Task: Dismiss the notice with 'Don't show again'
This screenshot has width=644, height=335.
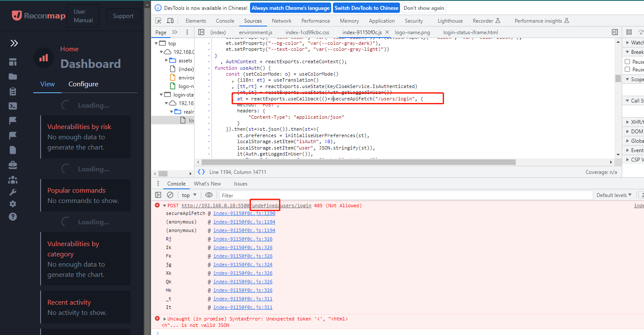Action: click(x=423, y=7)
